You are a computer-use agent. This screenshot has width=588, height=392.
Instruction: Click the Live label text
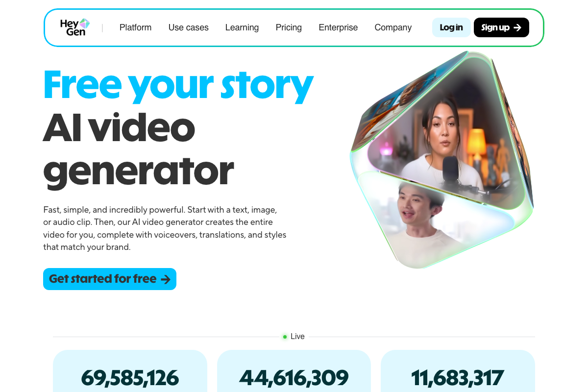[297, 337]
